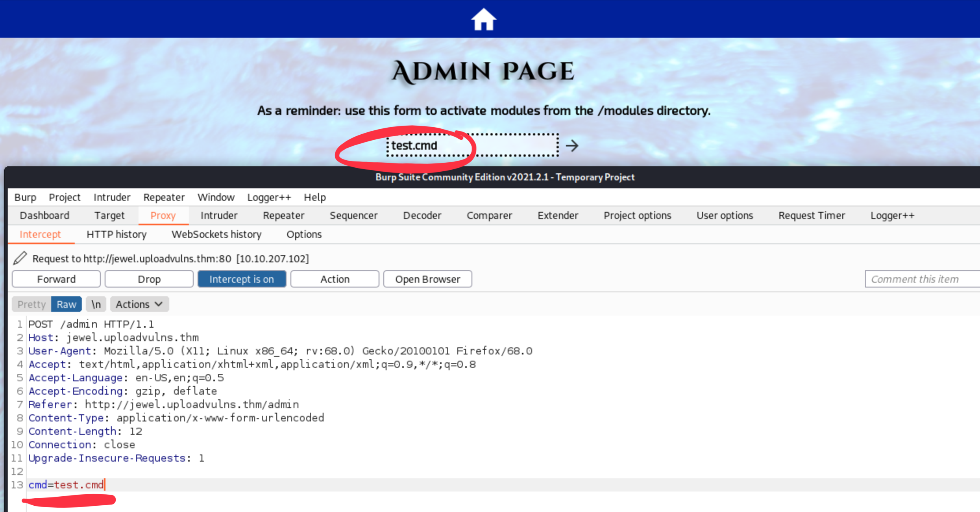980x512 pixels.
Task: Open the Proxy tab
Action: (x=163, y=215)
